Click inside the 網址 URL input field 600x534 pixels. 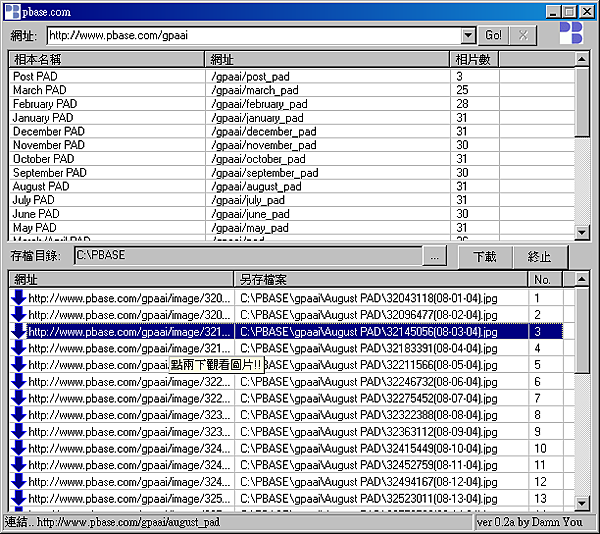(254, 36)
